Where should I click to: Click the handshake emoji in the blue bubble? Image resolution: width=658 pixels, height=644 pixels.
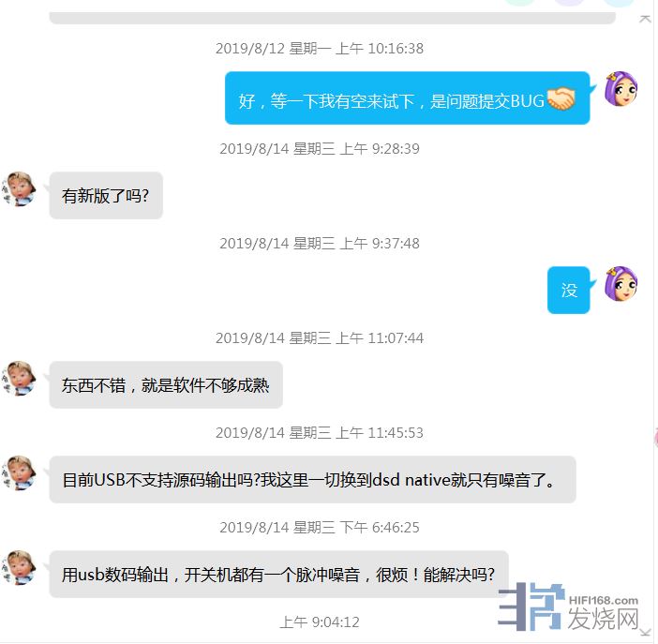(561, 99)
